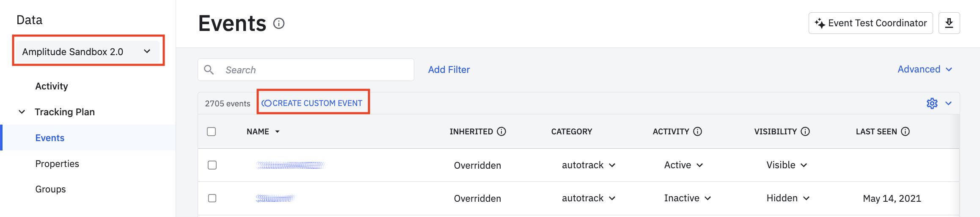Click the Visibility column info icon
Viewport: 980px width, 217px height.
pos(805,131)
